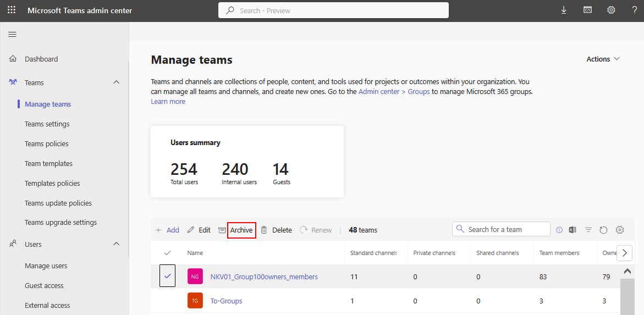This screenshot has height=315, width=644.
Task: Open the Cloud Shell command icon
Action: point(587,10)
